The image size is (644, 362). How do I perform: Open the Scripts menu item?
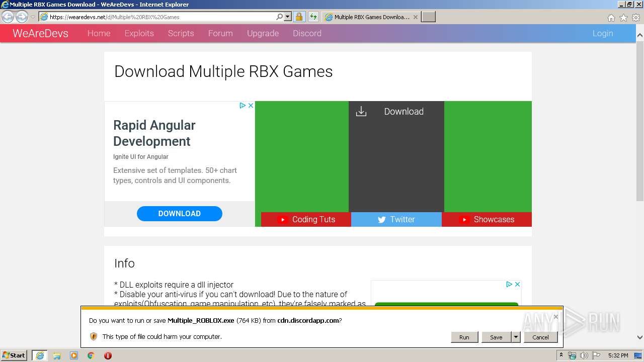click(x=181, y=33)
